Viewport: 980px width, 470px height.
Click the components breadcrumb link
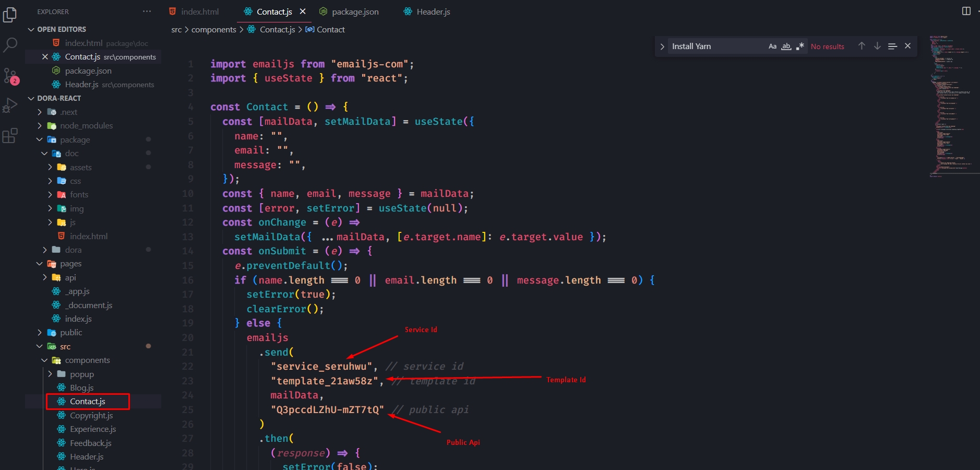tap(213, 30)
